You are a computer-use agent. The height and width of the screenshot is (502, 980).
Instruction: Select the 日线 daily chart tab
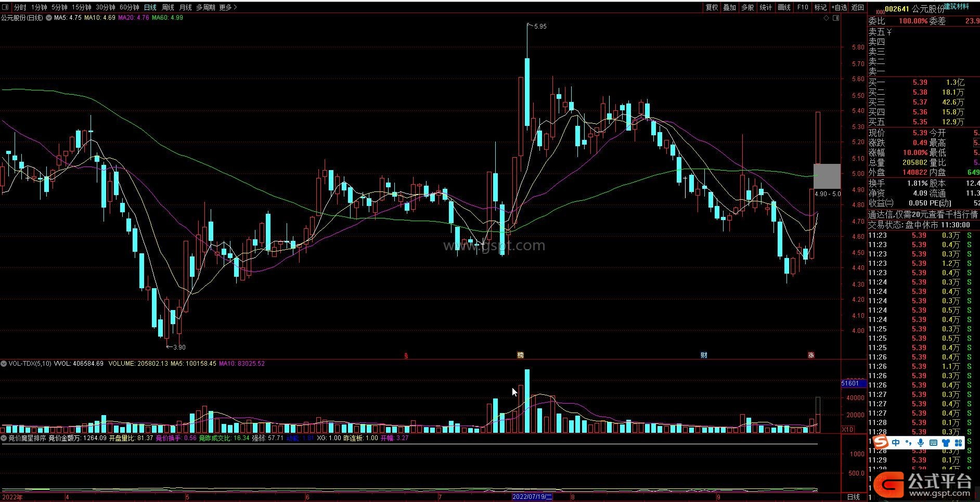(150, 7)
